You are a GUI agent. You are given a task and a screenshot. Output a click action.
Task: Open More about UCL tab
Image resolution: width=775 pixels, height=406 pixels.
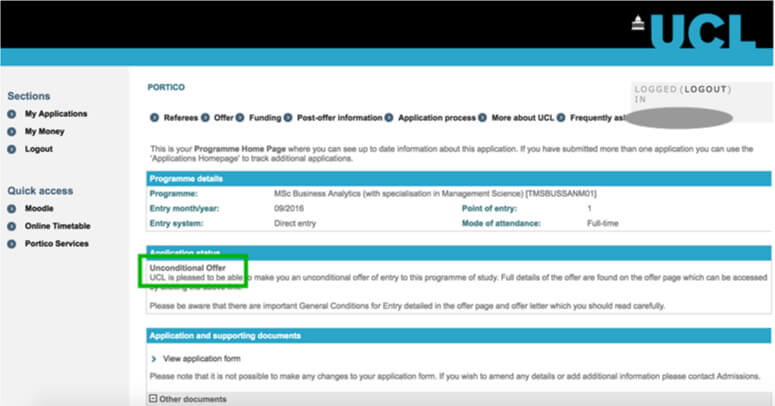pyautogui.click(x=522, y=118)
